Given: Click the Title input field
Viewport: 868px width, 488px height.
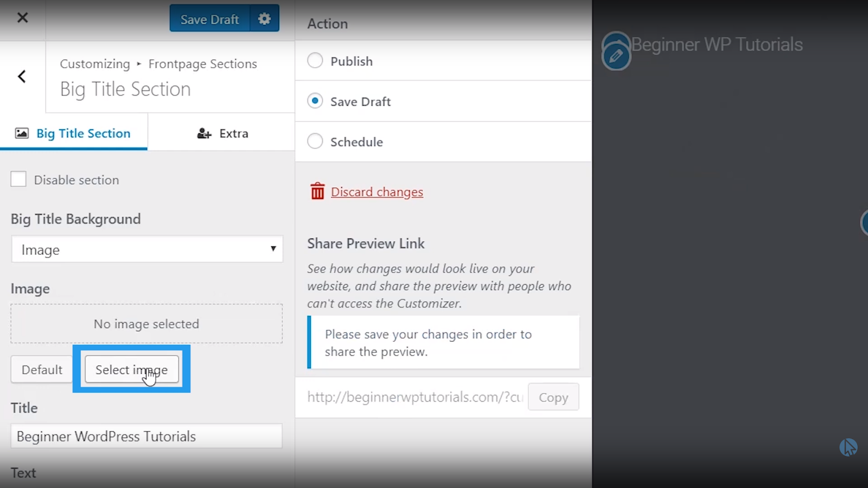Looking at the screenshot, I should tap(146, 436).
